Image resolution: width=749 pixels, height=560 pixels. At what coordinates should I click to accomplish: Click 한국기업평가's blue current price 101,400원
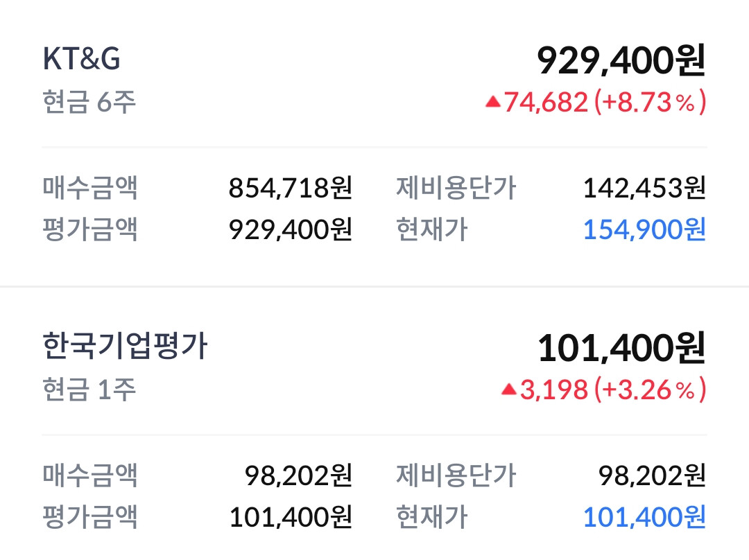coord(644,516)
